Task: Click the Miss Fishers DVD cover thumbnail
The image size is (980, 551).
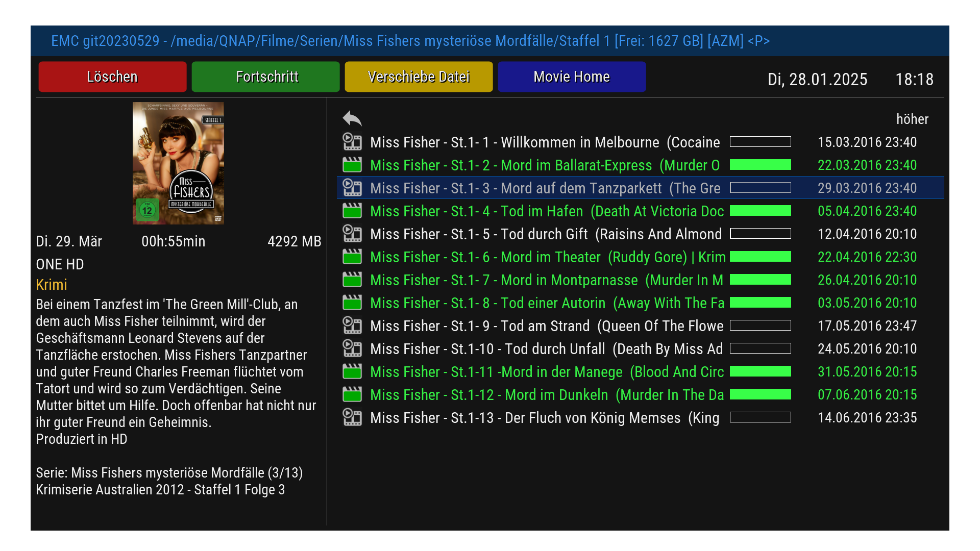Action: coord(178,163)
